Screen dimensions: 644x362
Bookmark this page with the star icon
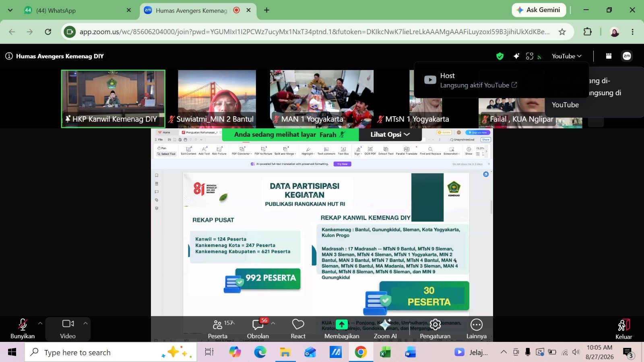pos(562,32)
